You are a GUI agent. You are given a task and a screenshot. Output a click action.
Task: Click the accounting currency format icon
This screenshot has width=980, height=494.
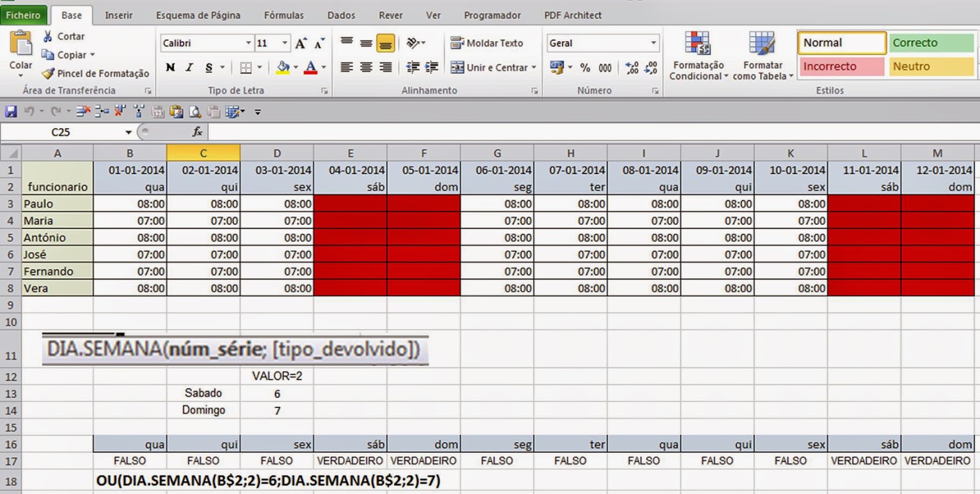click(x=557, y=67)
